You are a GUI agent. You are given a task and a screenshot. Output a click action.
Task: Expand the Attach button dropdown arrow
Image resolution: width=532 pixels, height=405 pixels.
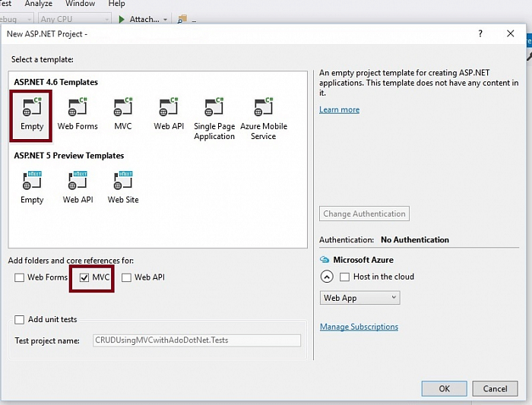pyautogui.click(x=165, y=20)
